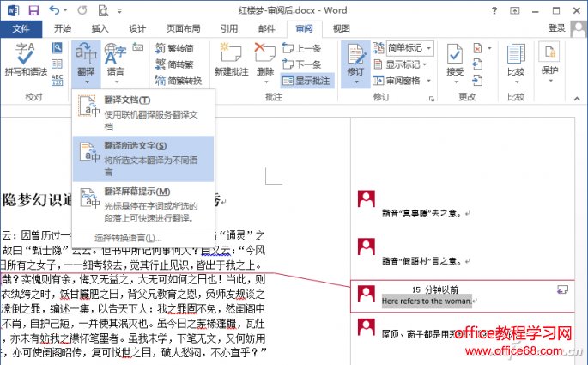Image resolution: width=588 pixels, height=365 pixels.
Task: Toggle the 审阅窗格 reviewing pane
Action: 397,80
